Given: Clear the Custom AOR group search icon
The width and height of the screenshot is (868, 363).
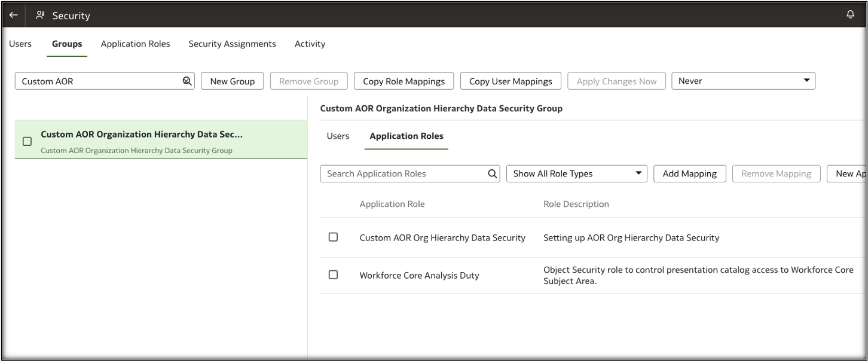Looking at the screenshot, I should [x=187, y=81].
